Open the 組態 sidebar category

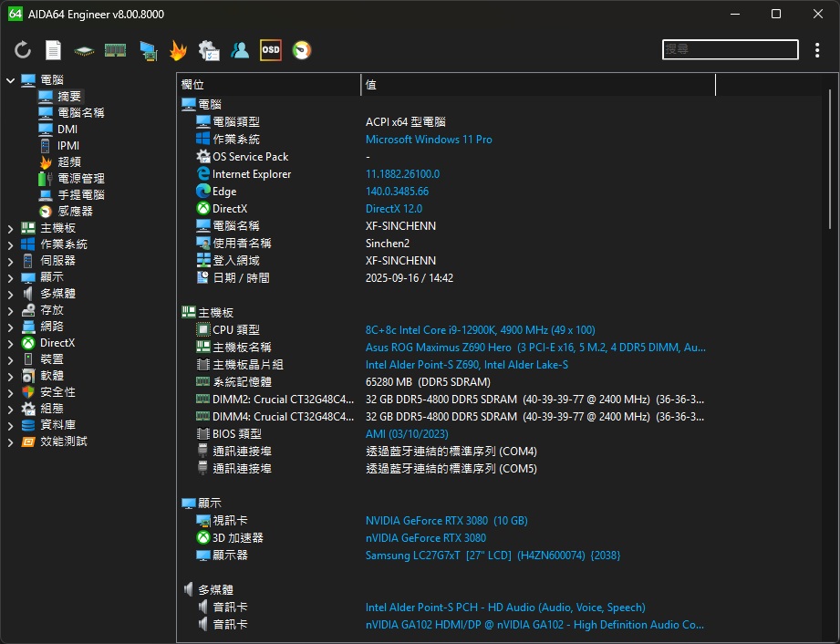tap(52, 409)
